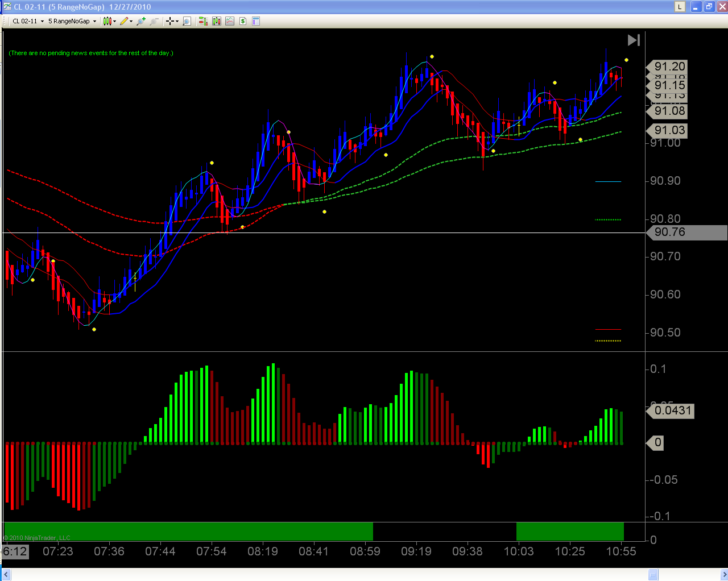Click the no pending news events message

click(x=91, y=53)
